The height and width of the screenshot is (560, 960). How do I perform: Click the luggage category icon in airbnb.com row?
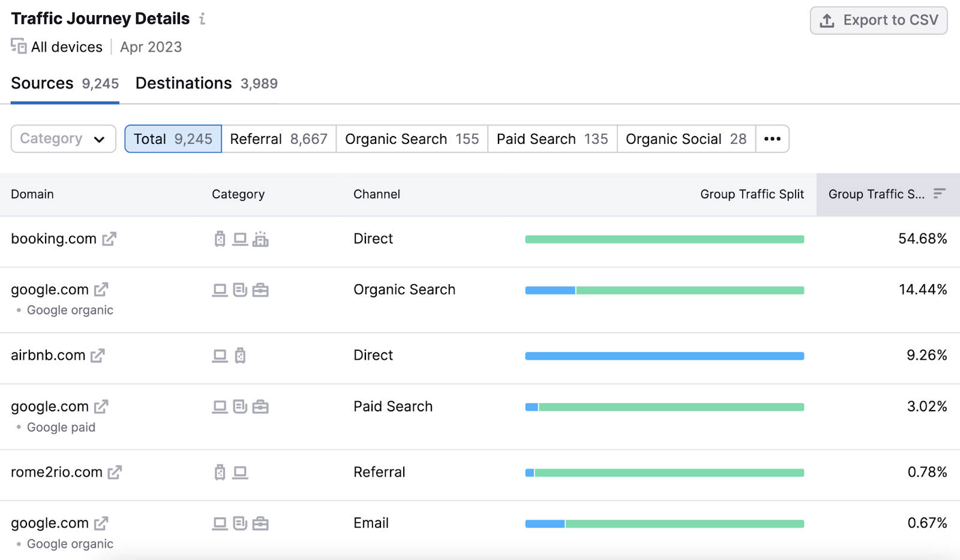240,356
